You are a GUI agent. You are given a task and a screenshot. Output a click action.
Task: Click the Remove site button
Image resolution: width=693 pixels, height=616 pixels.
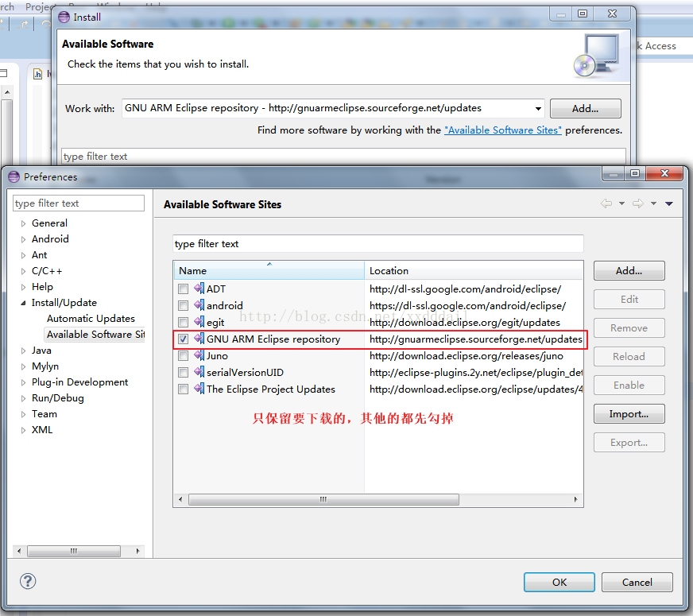tap(629, 328)
